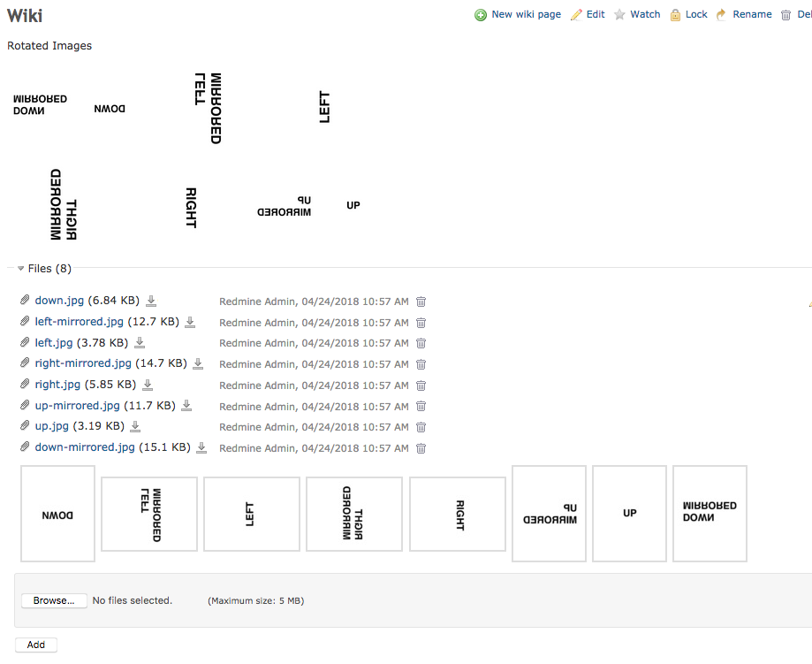Open the right-mirrored.jpg file link

83,363
